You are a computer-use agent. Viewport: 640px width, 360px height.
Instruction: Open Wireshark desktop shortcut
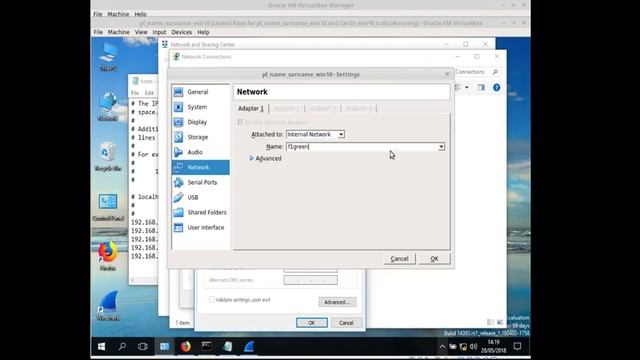point(108,306)
